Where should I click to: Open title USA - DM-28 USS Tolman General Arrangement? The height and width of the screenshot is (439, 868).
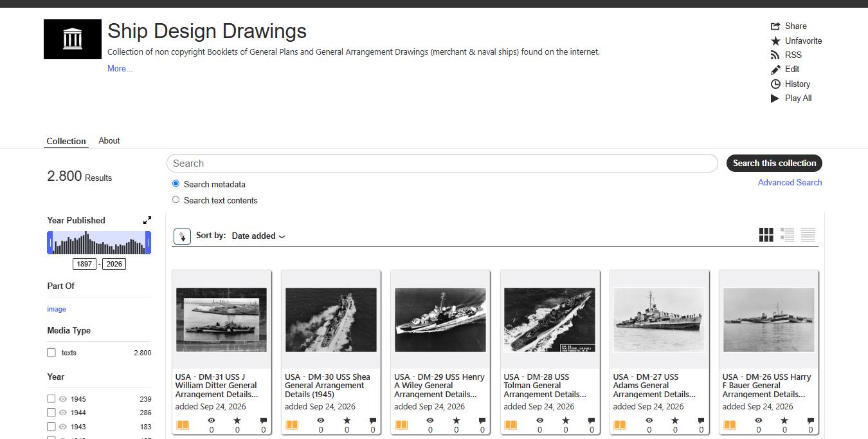pos(545,386)
